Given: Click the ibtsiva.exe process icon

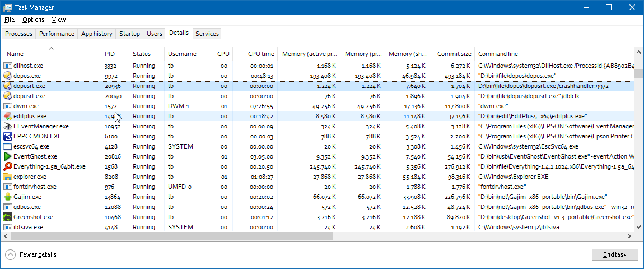Looking at the screenshot, I should [8, 227].
